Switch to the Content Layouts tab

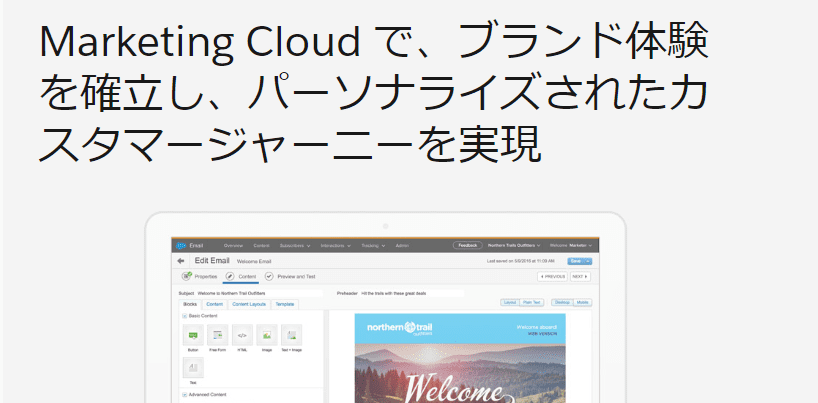tap(249, 304)
